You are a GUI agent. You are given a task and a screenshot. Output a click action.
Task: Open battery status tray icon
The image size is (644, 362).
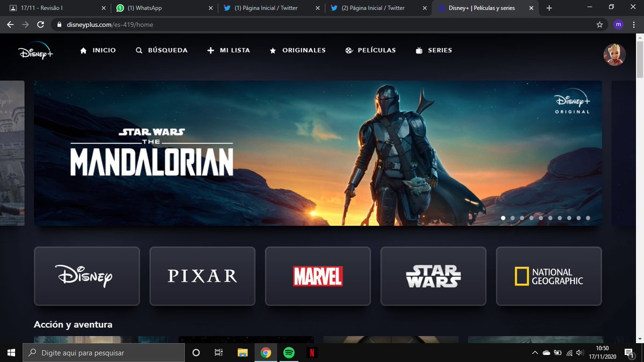point(558,352)
